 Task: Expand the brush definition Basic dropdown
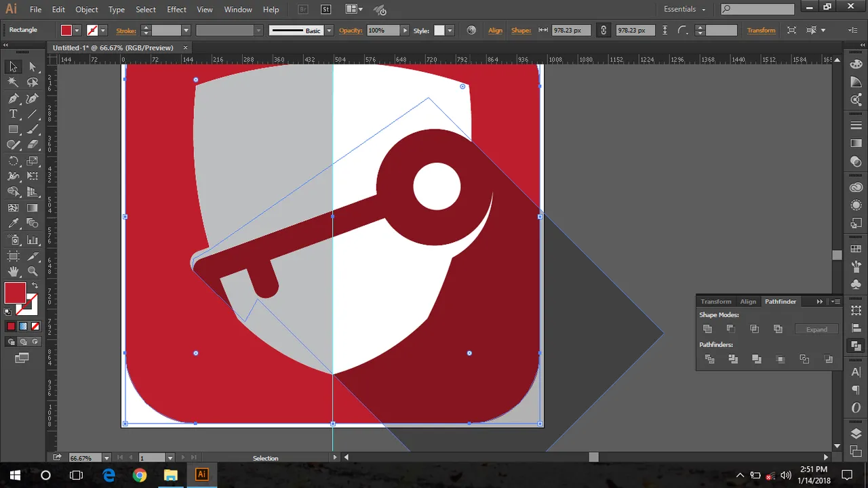pyautogui.click(x=329, y=30)
